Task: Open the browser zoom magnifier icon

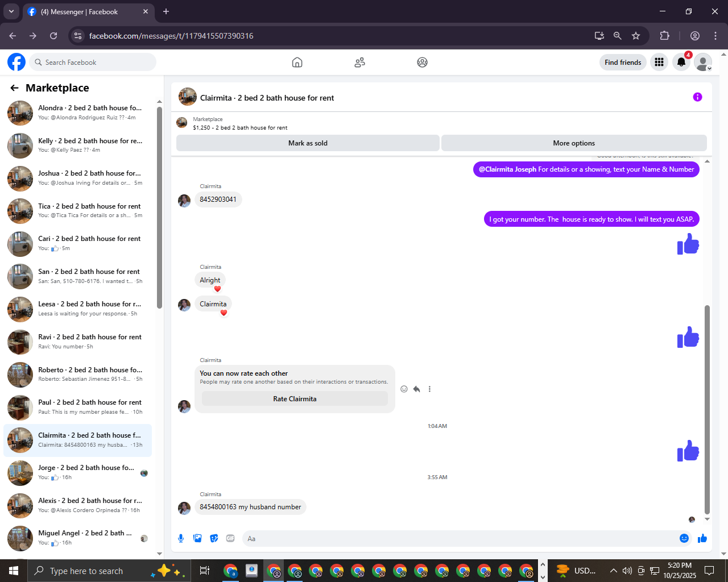Action: pyautogui.click(x=618, y=36)
